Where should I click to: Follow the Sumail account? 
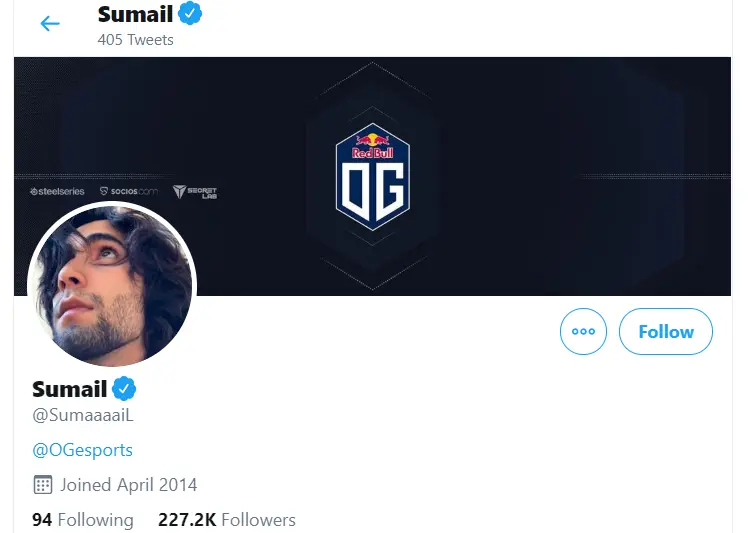click(666, 332)
